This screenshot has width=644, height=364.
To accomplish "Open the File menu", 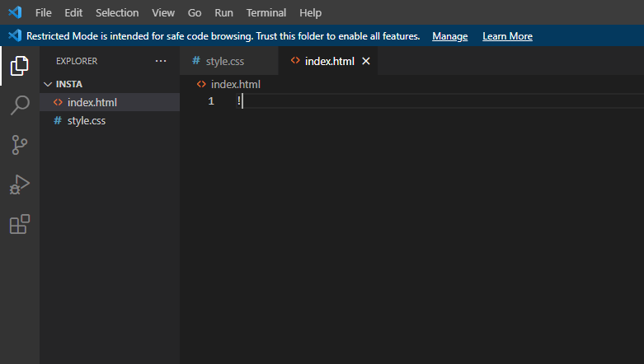I will 44,12.
